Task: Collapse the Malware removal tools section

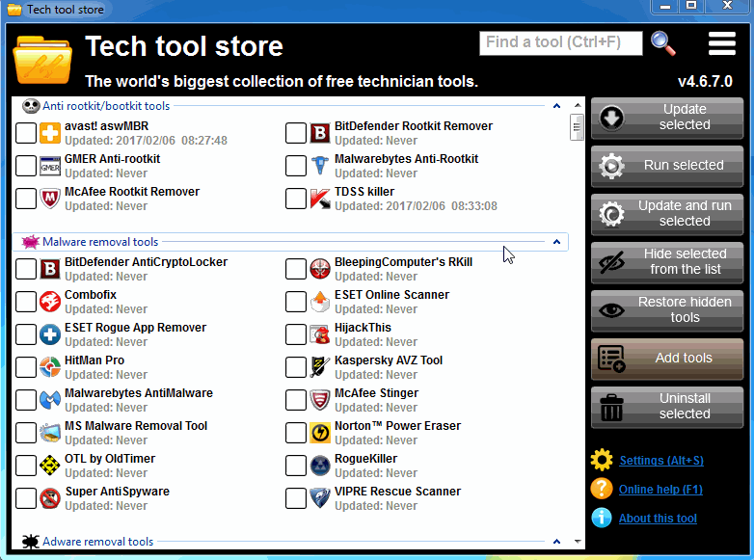Action: pyautogui.click(x=557, y=242)
